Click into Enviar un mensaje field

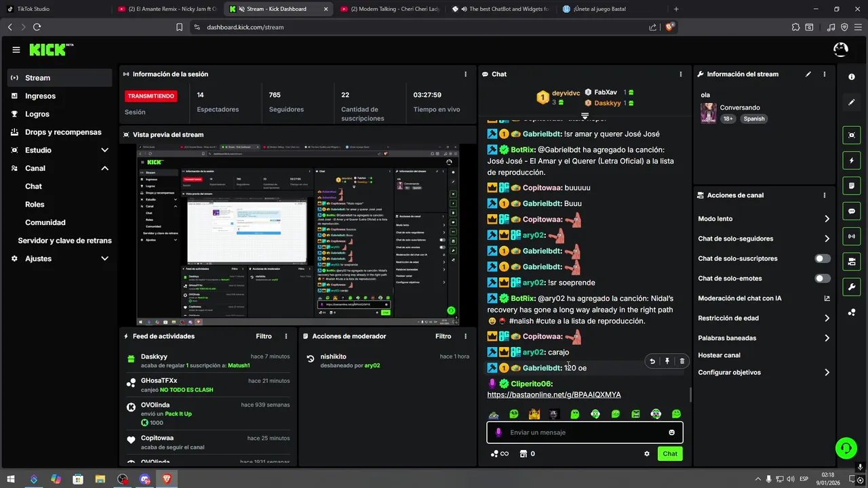[585, 432]
